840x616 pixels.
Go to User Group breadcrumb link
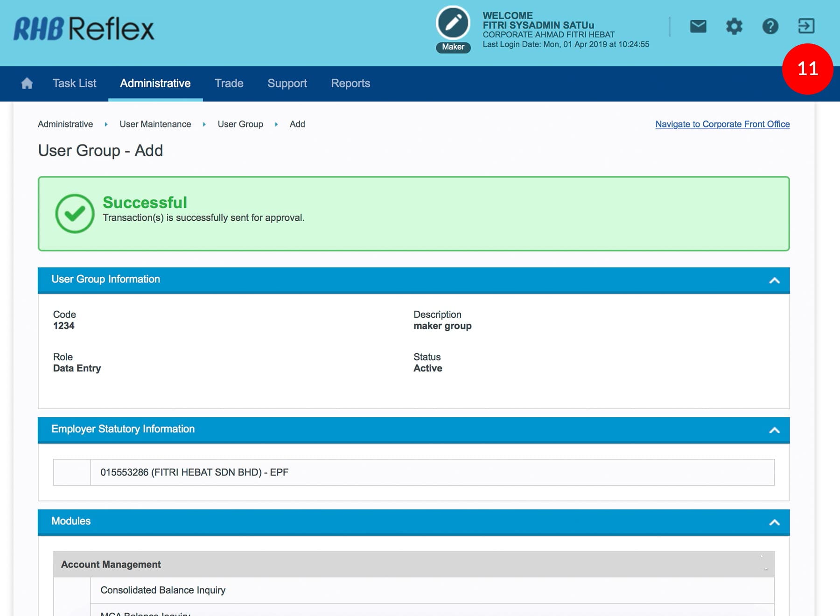click(x=240, y=124)
